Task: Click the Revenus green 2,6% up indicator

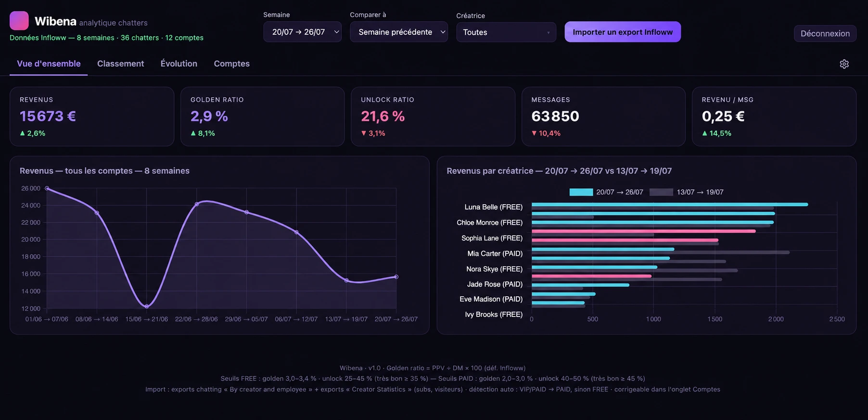Action: coord(33,133)
